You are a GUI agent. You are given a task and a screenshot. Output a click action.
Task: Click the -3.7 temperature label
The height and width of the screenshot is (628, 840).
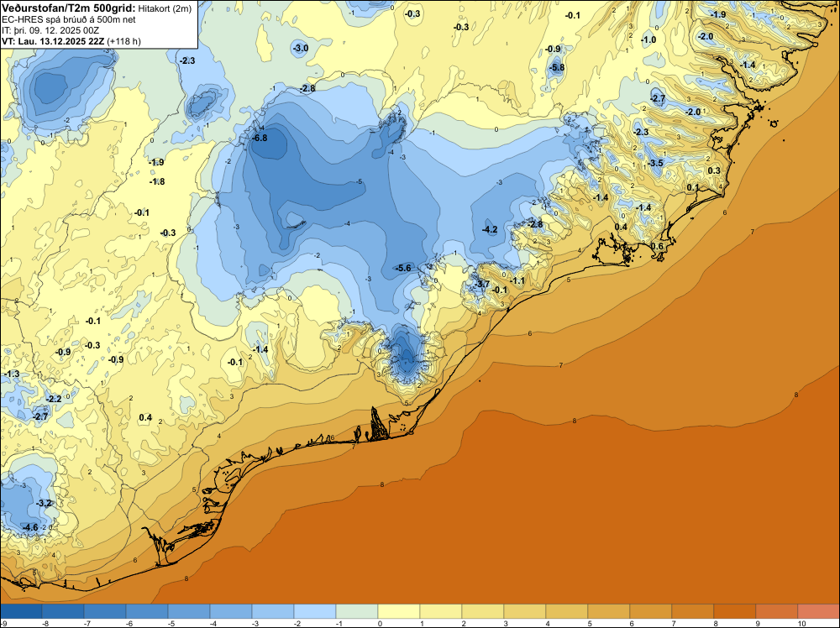point(482,284)
